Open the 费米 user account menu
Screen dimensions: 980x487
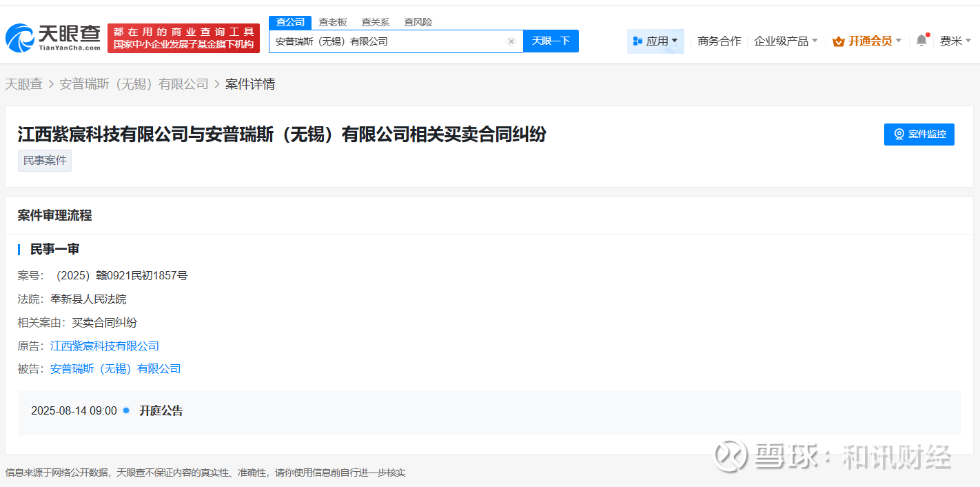click(956, 41)
